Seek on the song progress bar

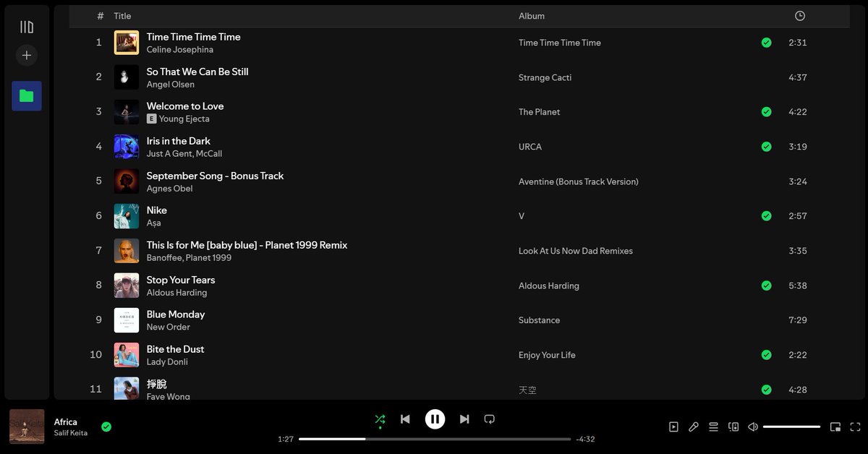435,439
